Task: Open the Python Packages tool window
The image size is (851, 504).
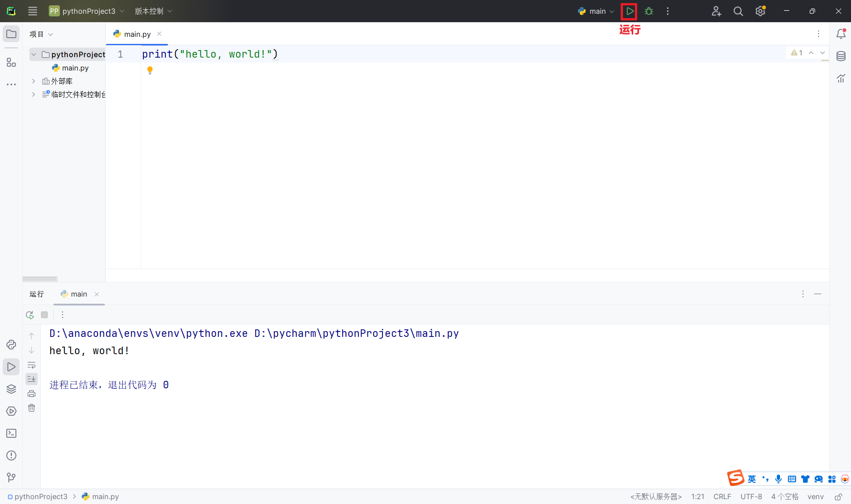Action: (x=11, y=345)
